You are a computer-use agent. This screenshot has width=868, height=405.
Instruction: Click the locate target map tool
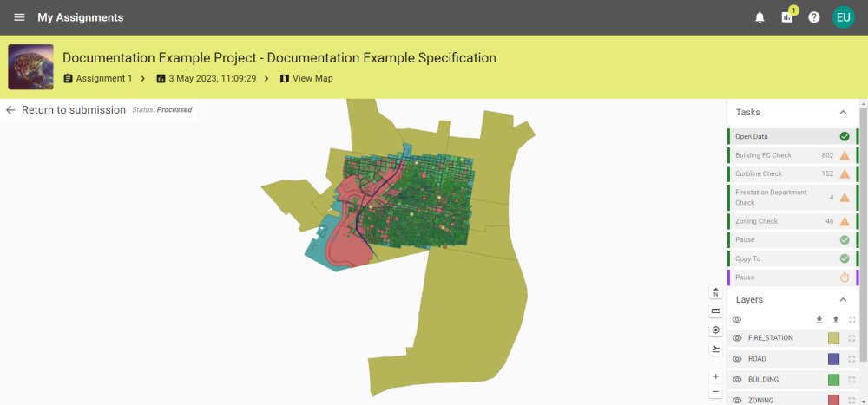coord(716,330)
